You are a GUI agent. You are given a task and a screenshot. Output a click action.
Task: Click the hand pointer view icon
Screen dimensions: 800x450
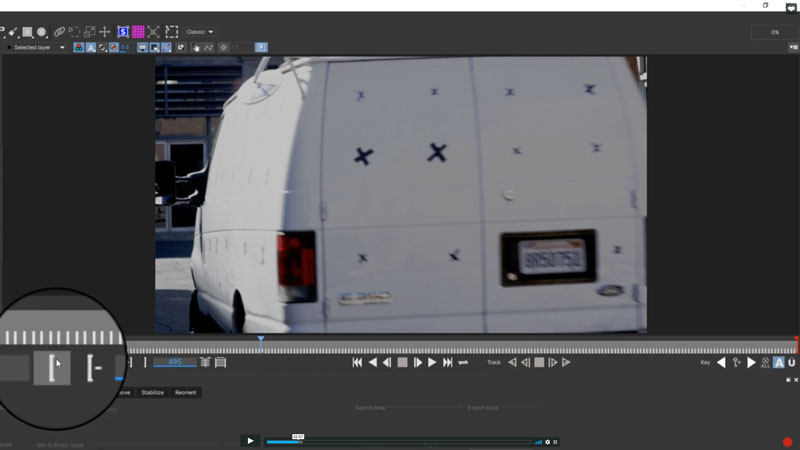pos(195,47)
